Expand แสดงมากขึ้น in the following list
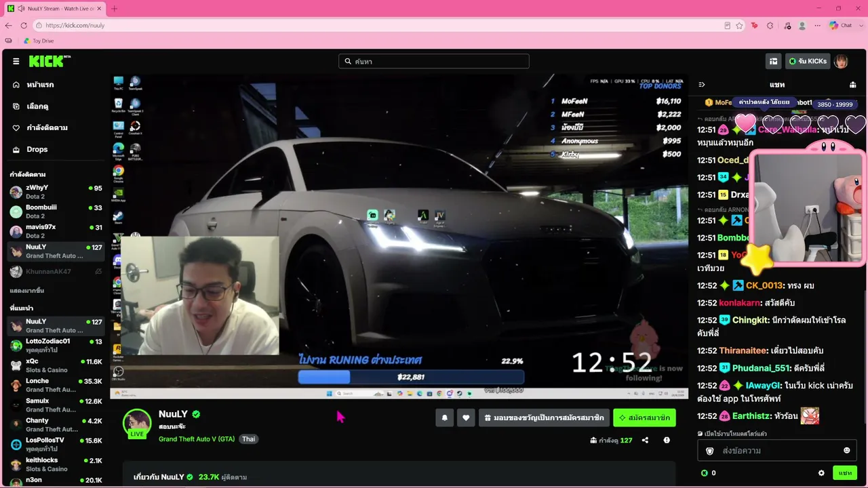The height and width of the screenshot is (488, 868). coord(27,290)
